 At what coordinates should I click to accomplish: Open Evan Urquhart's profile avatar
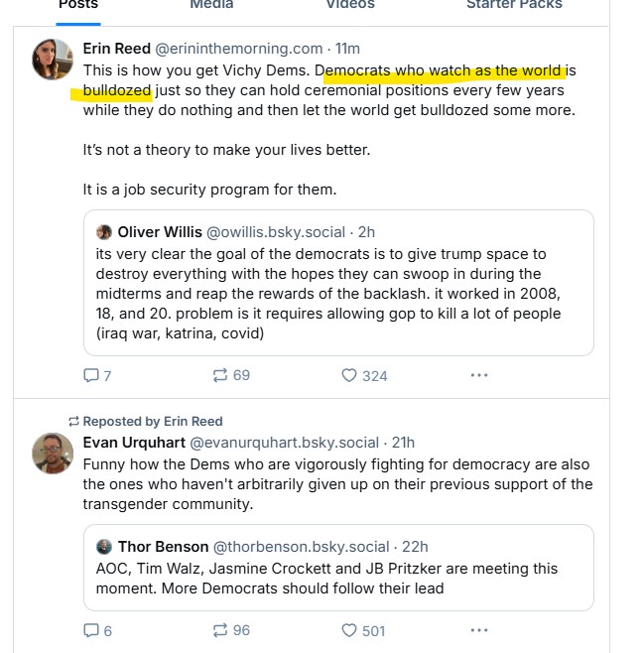(53, 454)
